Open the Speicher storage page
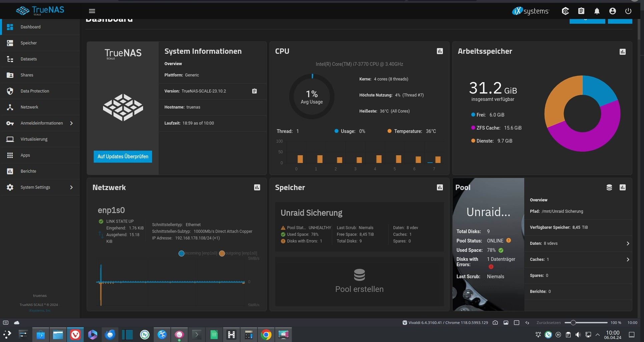 pos(40,43)
